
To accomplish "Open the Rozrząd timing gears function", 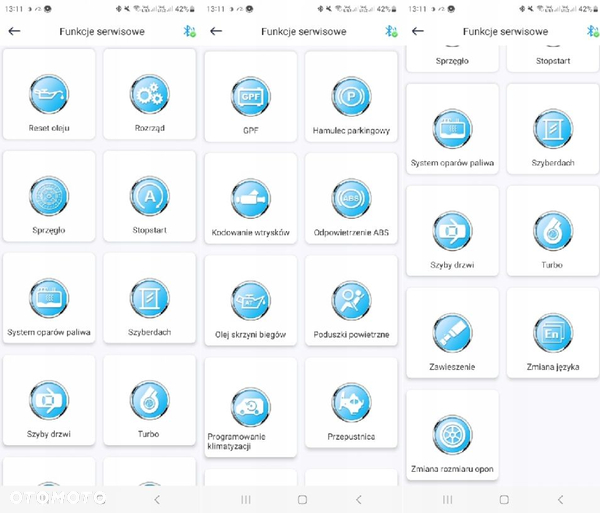I will coord(150,94).
